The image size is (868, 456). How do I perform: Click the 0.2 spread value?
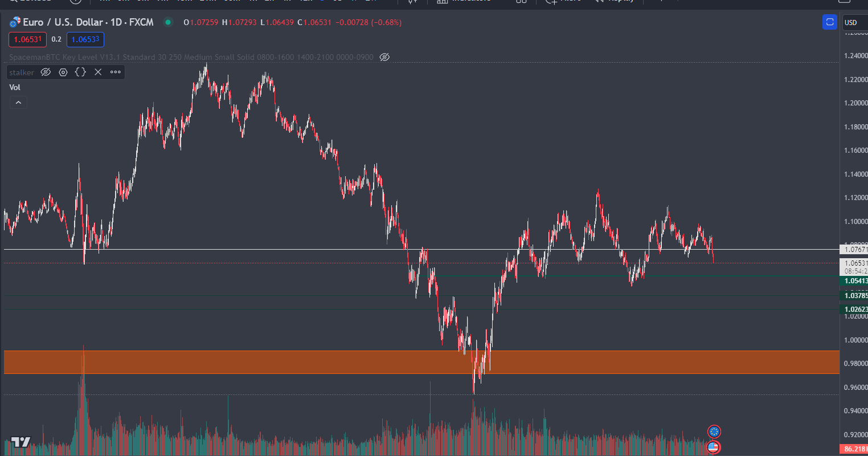[56, 39]
